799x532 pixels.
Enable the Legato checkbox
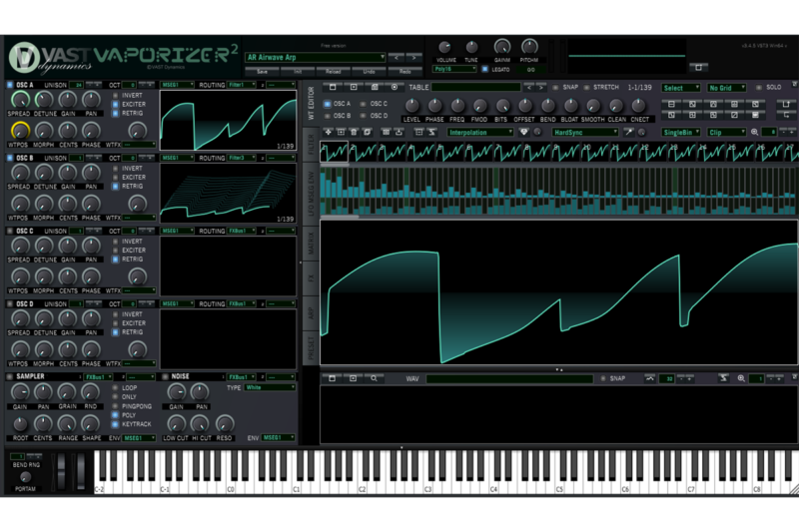click(485, 70)
